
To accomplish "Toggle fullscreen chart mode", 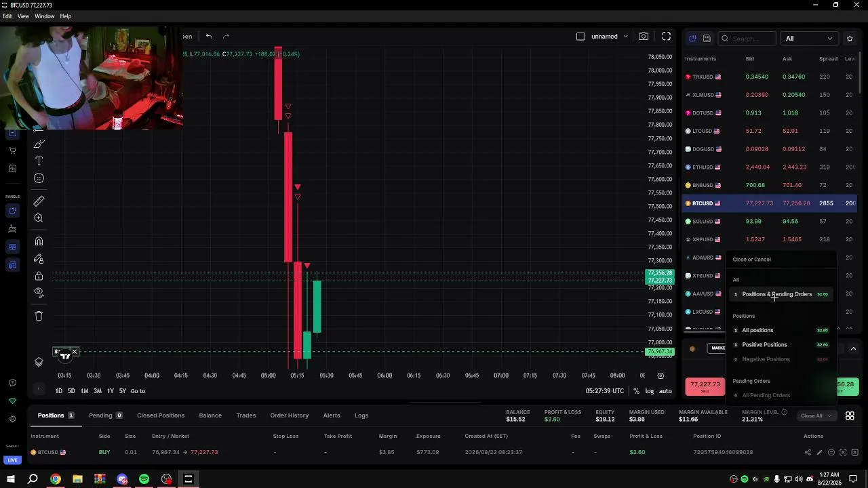I will click(667, 37).
